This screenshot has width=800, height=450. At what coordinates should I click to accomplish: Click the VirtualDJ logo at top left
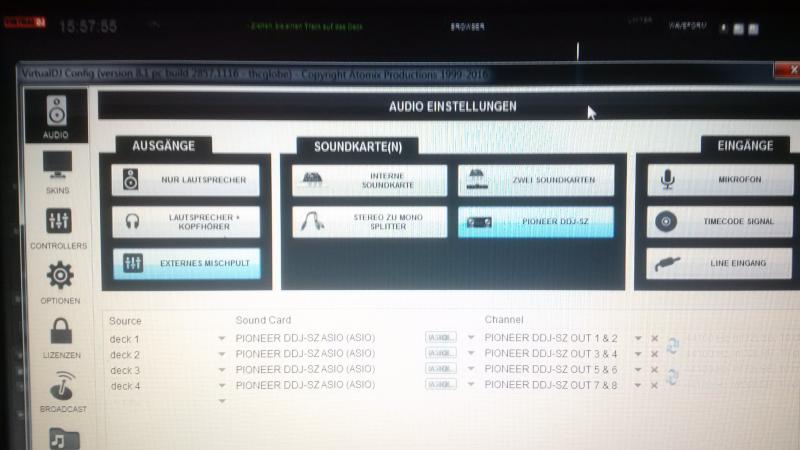(x=24, y=22)
